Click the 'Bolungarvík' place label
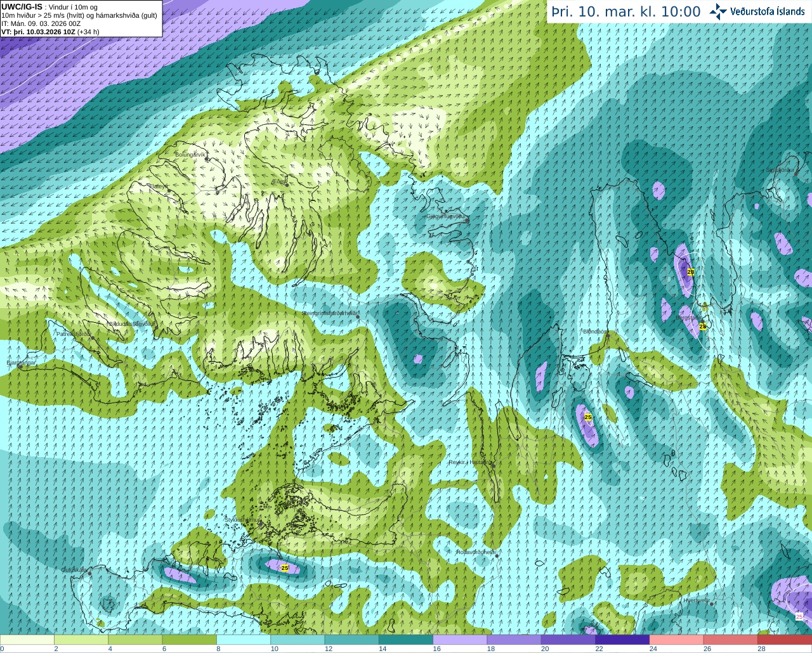The image size is (812, 653). pyautogui.click(x=191, y=154)
